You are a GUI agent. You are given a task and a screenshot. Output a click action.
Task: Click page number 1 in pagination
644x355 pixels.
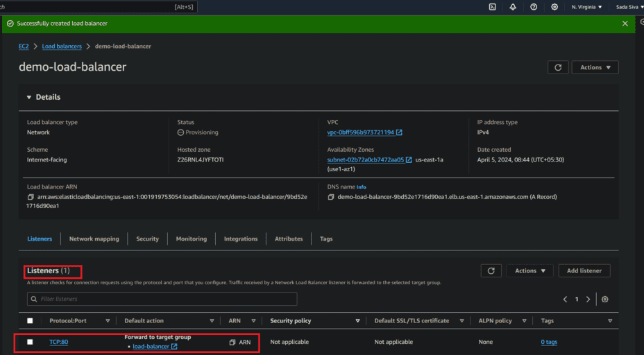point(577,300)
